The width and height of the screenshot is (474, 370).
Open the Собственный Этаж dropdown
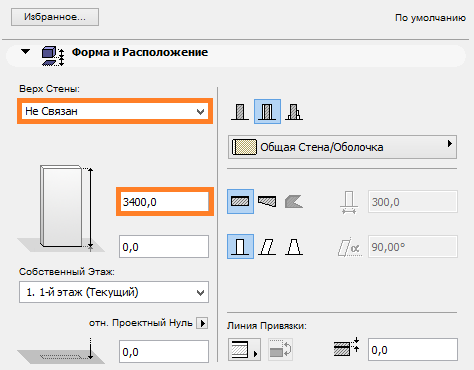click(114, 292)
